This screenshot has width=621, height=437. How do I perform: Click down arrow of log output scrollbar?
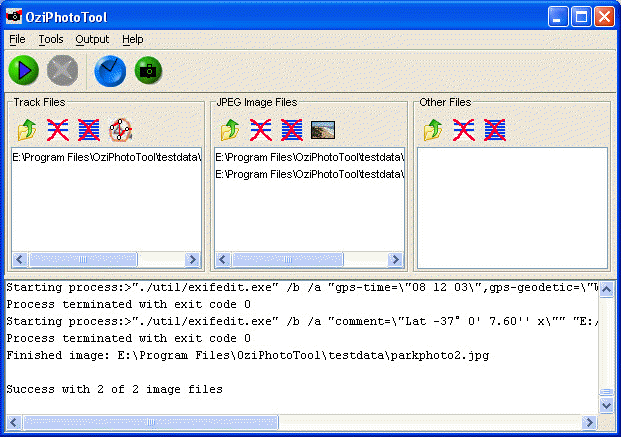[606, 405]
